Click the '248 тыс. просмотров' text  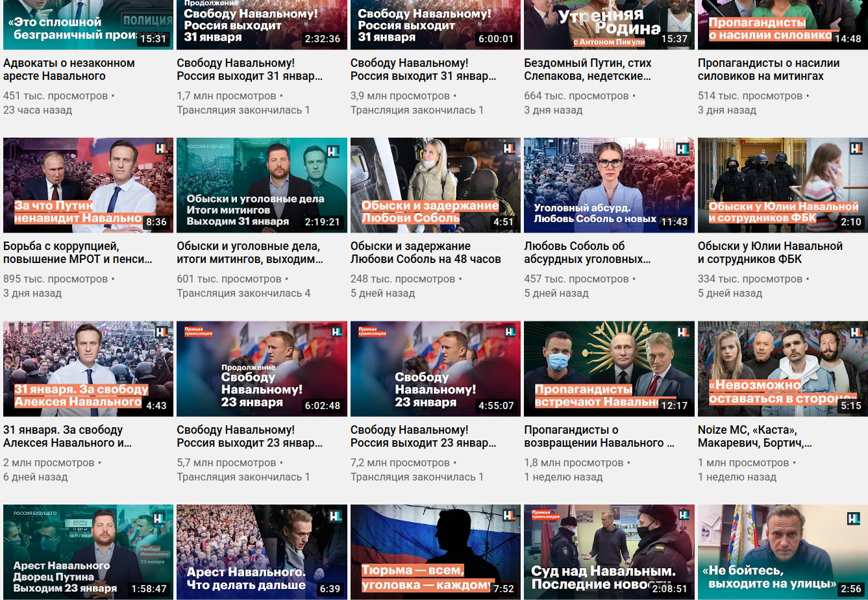pos(403,279)
